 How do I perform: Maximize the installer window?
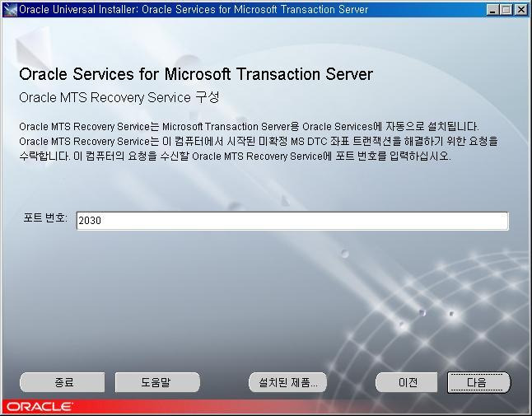click(506, 10)
